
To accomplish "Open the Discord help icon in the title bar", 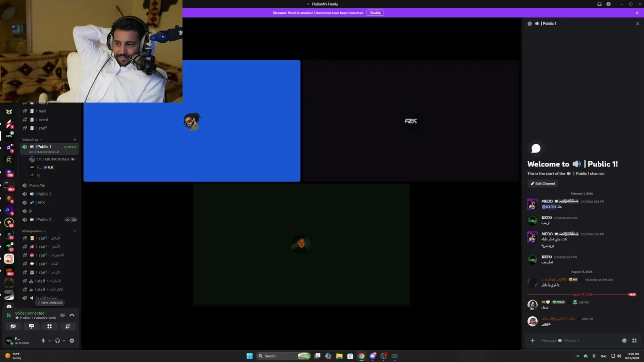I will 608,4.
